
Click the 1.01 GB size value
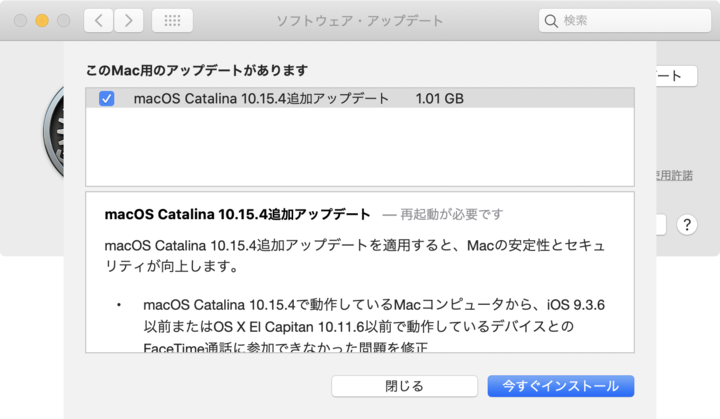[x=440, y=99]
